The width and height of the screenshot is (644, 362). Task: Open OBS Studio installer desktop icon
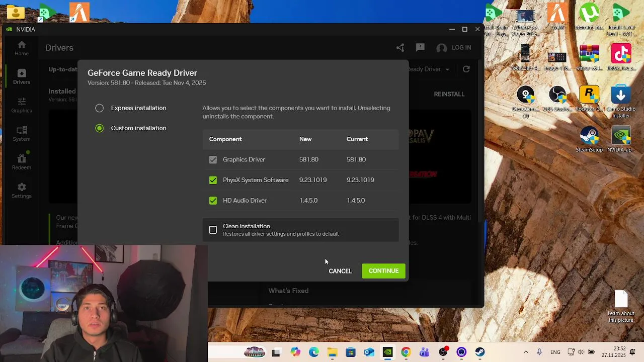coord(557,99)
